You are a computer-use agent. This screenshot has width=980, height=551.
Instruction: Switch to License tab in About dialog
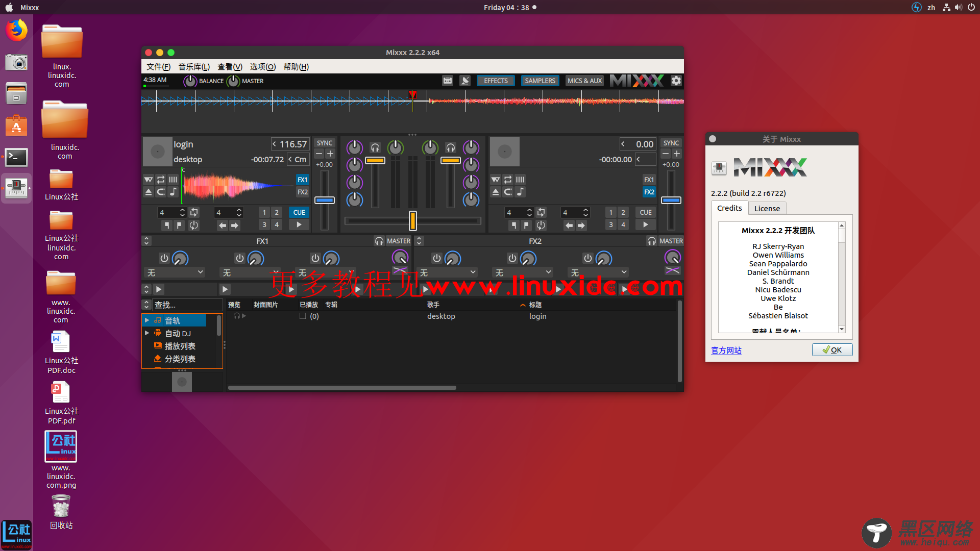click(767, 208)
